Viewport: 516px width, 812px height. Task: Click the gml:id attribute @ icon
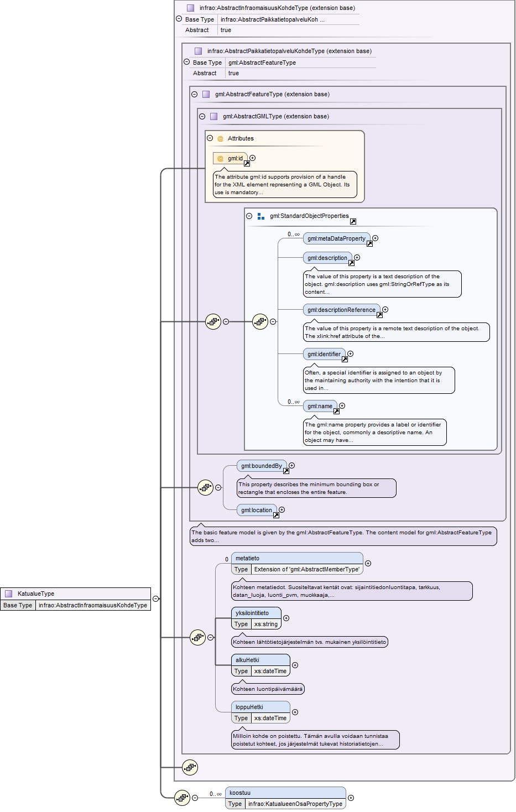220,159
